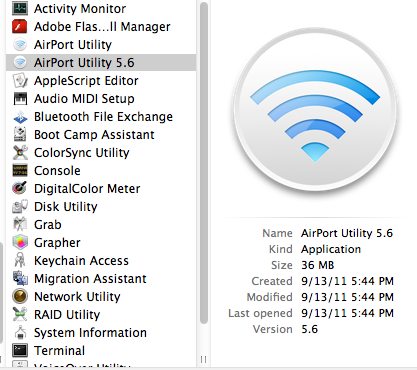Click the AirPort Utility 5.6 list icon
The height and width of the screenshot is (370, 417).
click(20, 62)
